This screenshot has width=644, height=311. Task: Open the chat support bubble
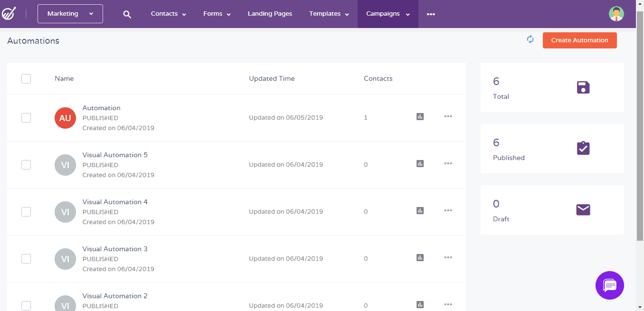[610, 285]
